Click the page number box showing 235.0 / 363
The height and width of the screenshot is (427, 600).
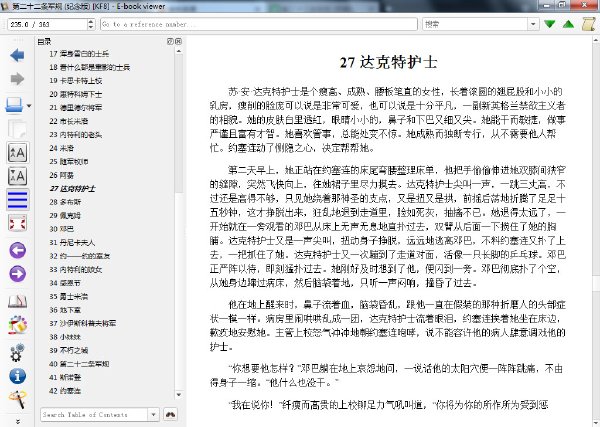click(47, 24)
